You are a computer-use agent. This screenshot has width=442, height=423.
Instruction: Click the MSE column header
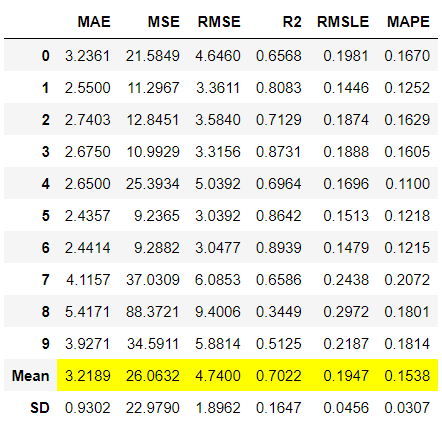point(164,22)
